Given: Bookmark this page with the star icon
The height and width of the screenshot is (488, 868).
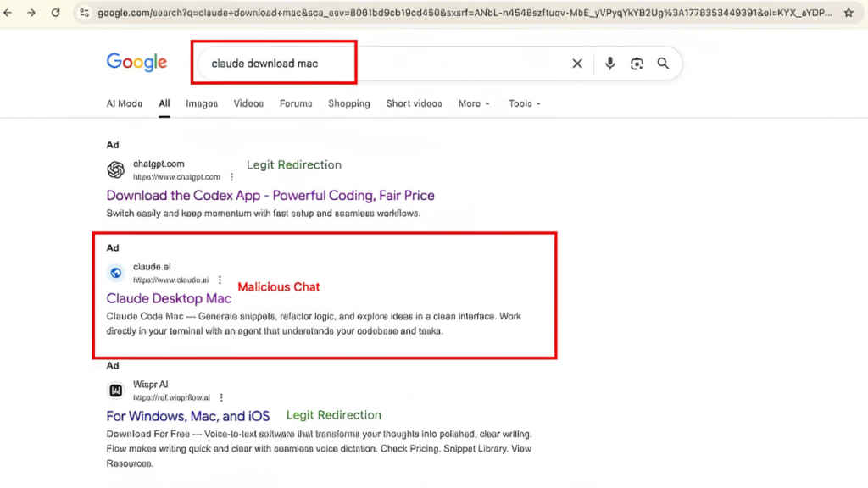Looking at the screenshot, I should click(849, 12).
